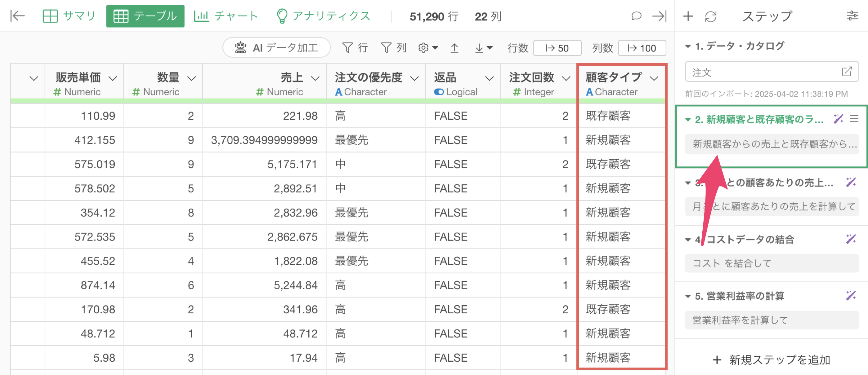Open the hamburger menu on step 2
Viewport: 868px width, 375px height.
[x=854, y=119]
